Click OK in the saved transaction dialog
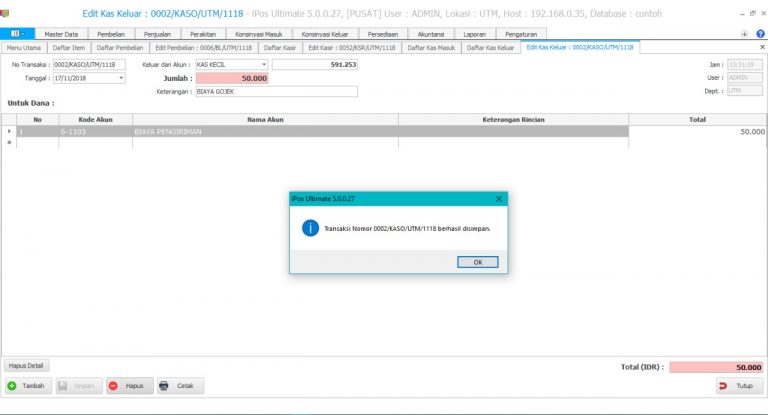The width and height of the screenshot is (768, 415). coord(478,262)
